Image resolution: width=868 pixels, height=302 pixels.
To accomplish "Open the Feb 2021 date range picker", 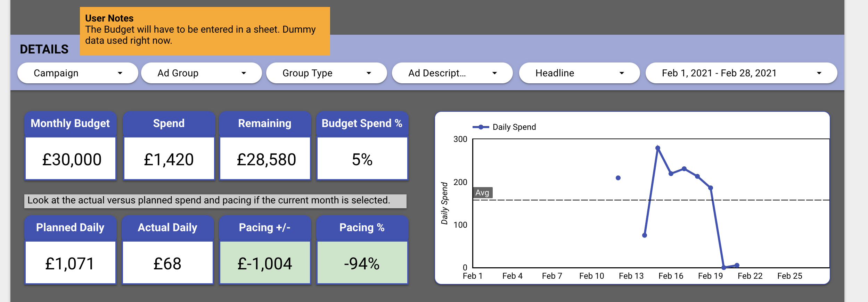I will [x=741, y=73].
